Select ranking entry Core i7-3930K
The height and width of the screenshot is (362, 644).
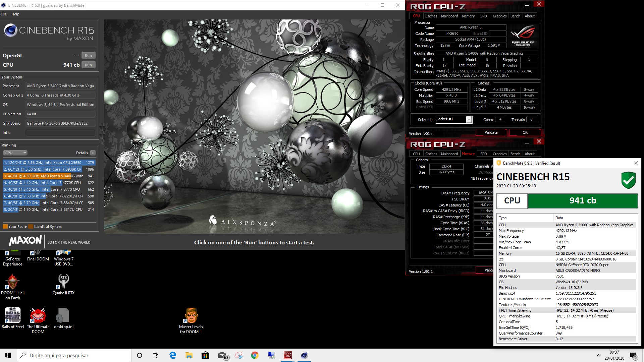49,169
